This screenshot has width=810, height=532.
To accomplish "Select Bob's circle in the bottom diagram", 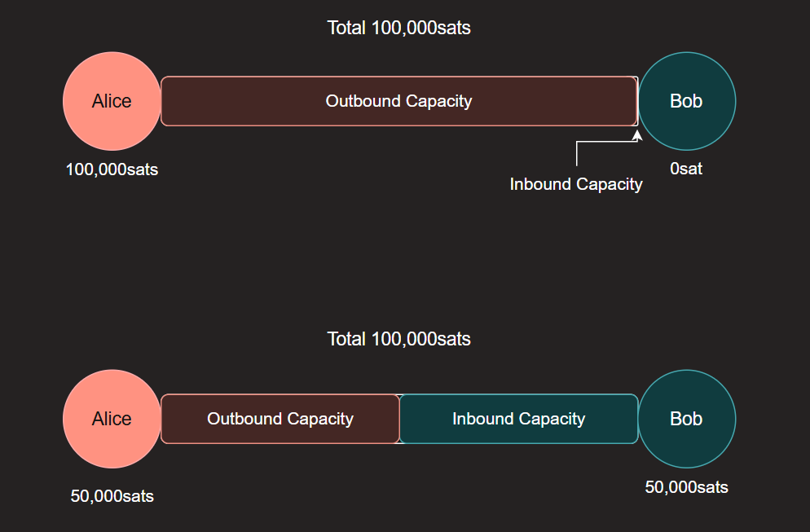I will (x=686, y=419).
